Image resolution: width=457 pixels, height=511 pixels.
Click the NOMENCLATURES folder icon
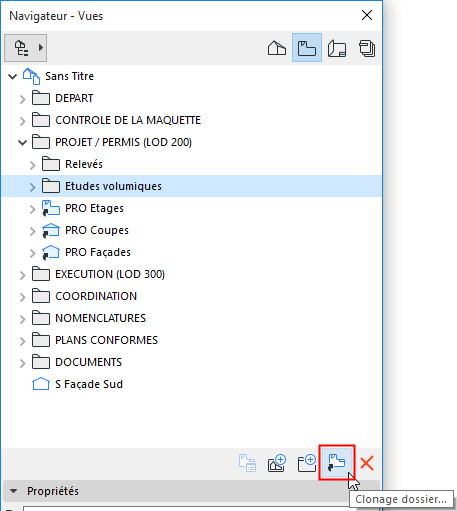pos(41,318)
